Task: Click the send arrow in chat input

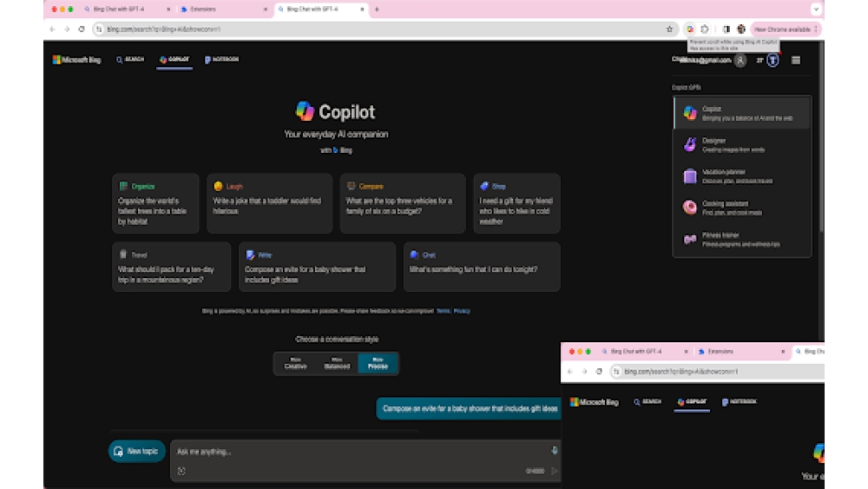Action: 554,472
